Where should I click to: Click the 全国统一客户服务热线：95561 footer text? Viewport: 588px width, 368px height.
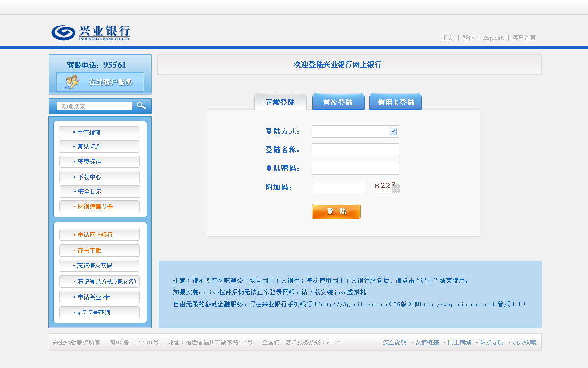[x=301, y=342]
